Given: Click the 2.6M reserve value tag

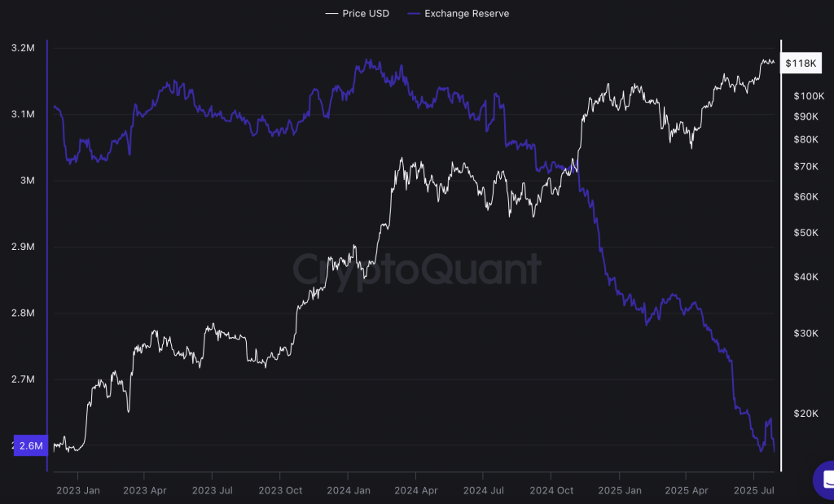Looking at the screenshot, I should [31, 445].
